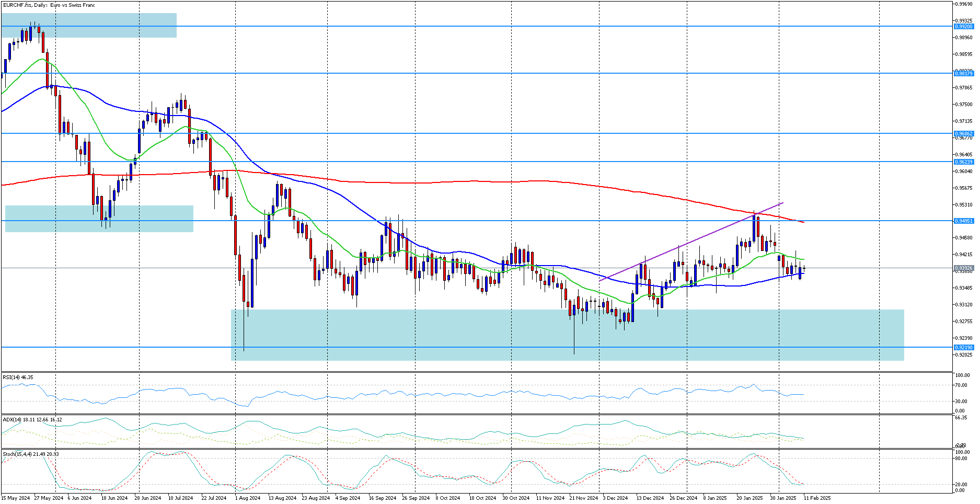
Task: Click the 1 Aug 2024 date marker
Action: 248,498
